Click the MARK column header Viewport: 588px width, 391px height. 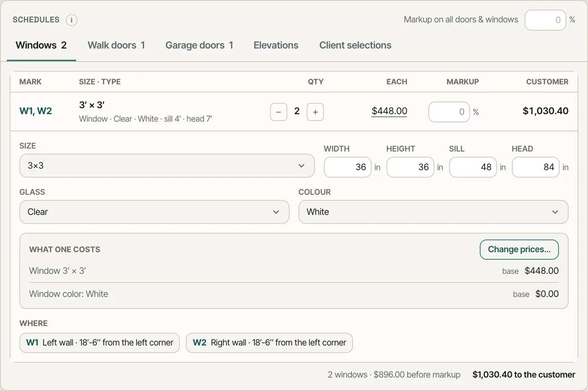[30, 82]
